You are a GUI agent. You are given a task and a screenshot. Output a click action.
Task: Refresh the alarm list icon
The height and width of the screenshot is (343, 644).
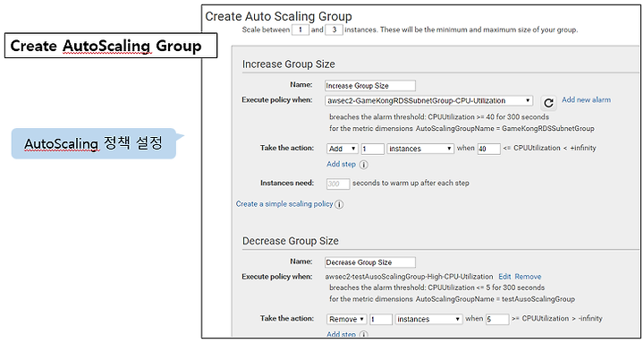click(x=548, y=103)
